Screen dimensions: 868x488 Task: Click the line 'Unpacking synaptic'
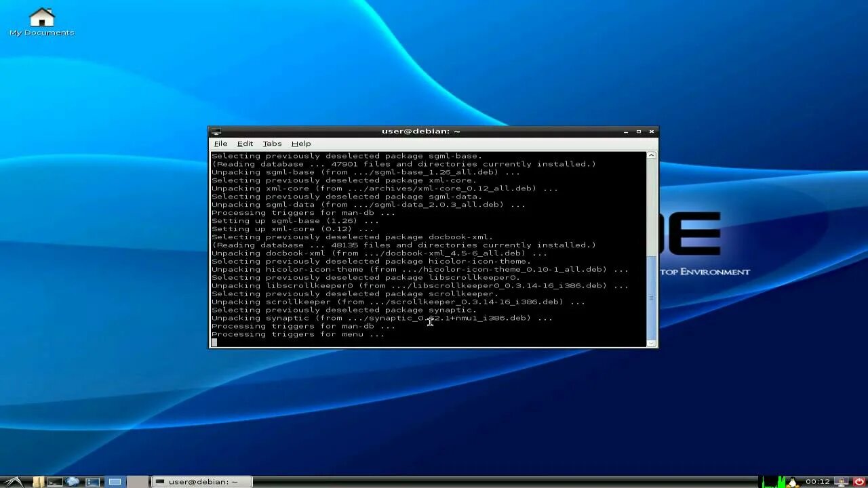click(x=382, y=318)
